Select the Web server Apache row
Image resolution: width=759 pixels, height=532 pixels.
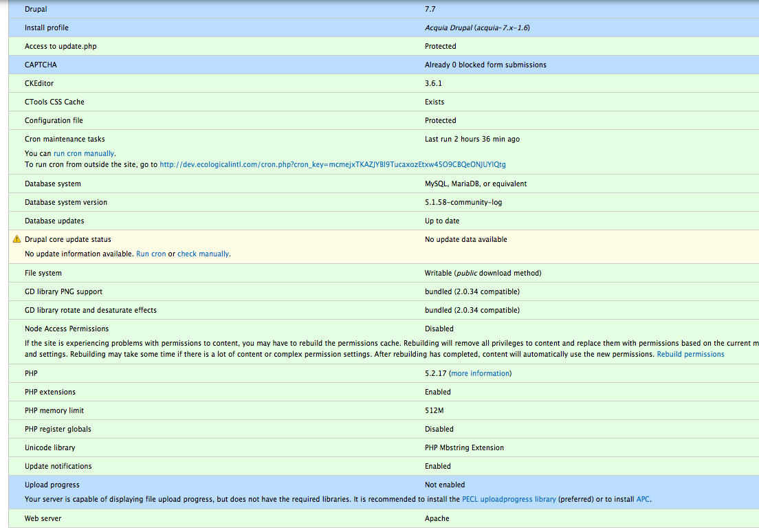384,518
